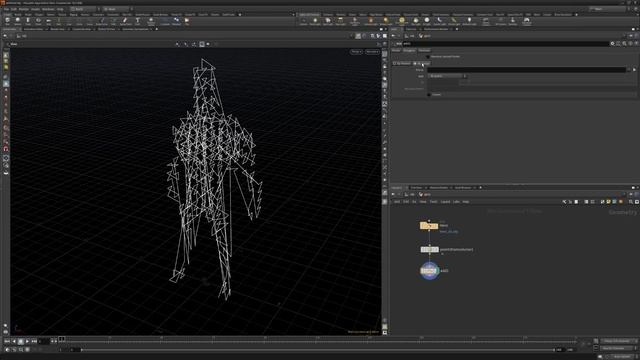The image size is (640, 360).
Task: Play the timeline forward
Action: pyautogui.click(x=27, y=341)
